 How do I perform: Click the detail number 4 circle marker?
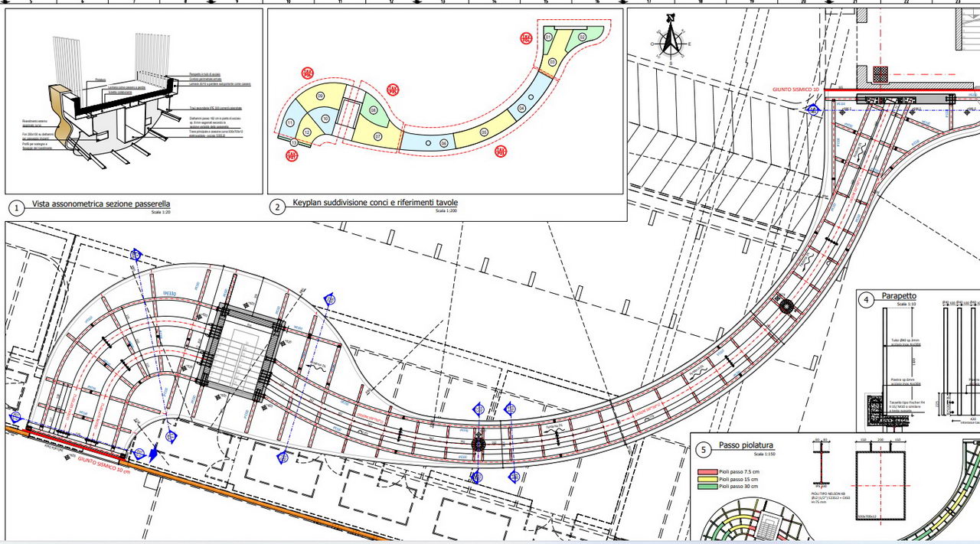(866, 298)
